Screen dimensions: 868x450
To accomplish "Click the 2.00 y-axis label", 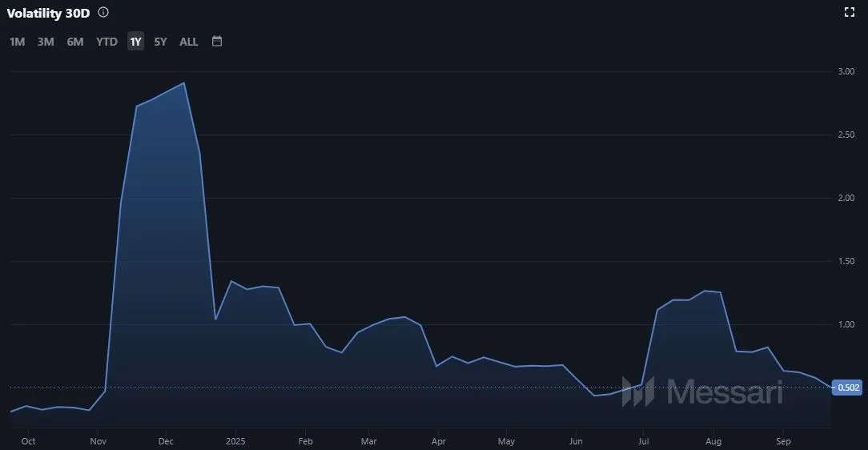I will pos(846,198).
